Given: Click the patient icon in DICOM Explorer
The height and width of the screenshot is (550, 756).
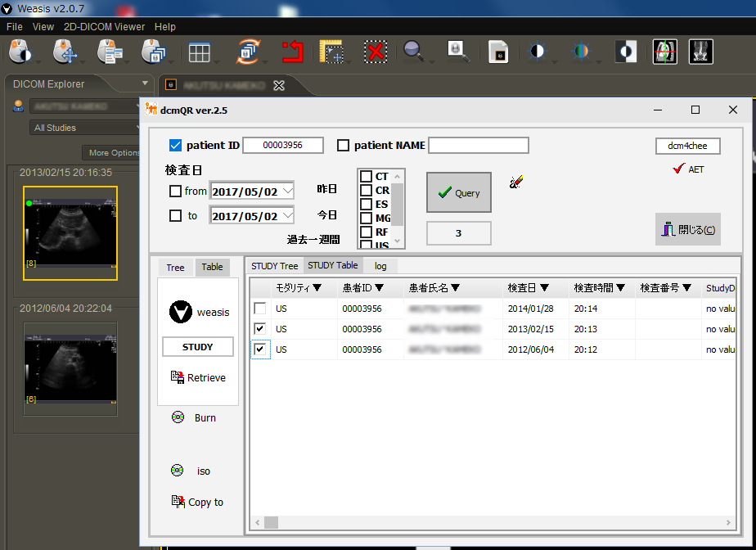Looking at the screenshot, I should coord(18,106).
